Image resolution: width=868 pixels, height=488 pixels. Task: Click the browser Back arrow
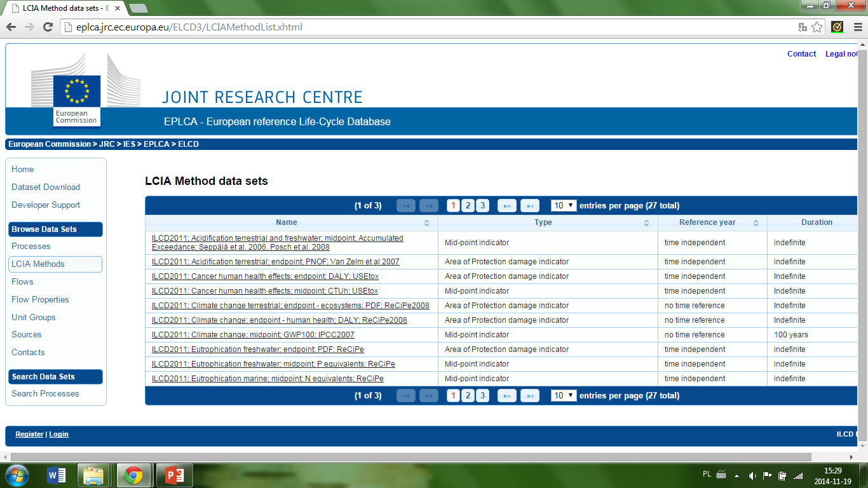pos(11,27)
